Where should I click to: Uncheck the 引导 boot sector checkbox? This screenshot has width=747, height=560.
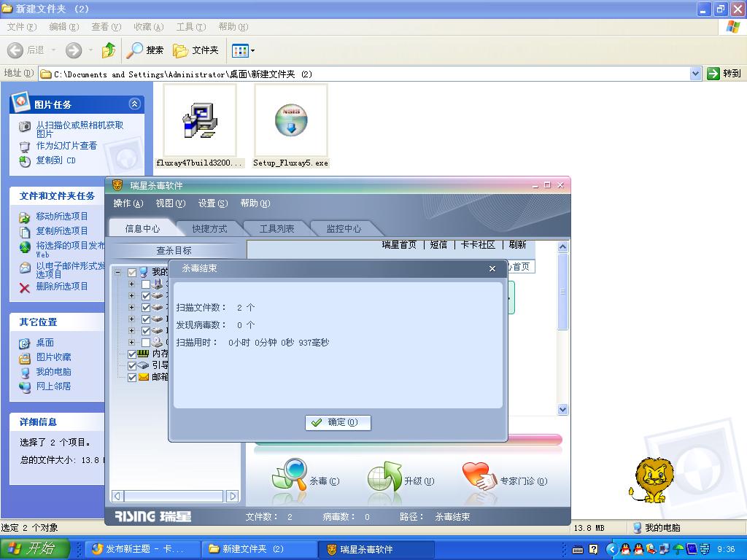132,366
